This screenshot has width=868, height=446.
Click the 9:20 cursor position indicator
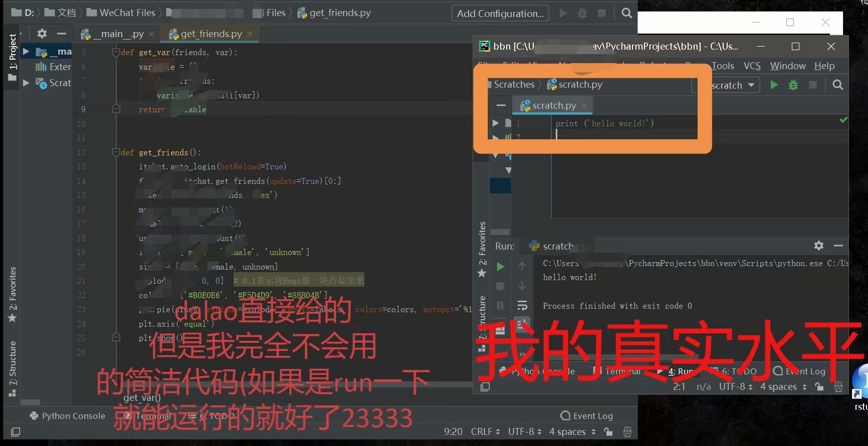pos(453,431)
